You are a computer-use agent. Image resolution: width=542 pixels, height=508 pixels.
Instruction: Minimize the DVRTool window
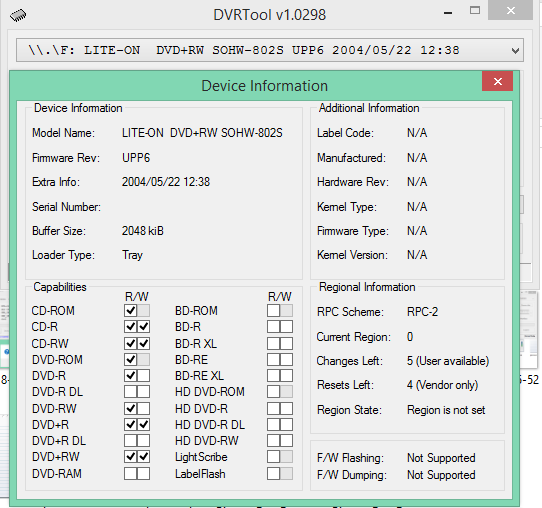pyautogui.click(x=448, y=13)
